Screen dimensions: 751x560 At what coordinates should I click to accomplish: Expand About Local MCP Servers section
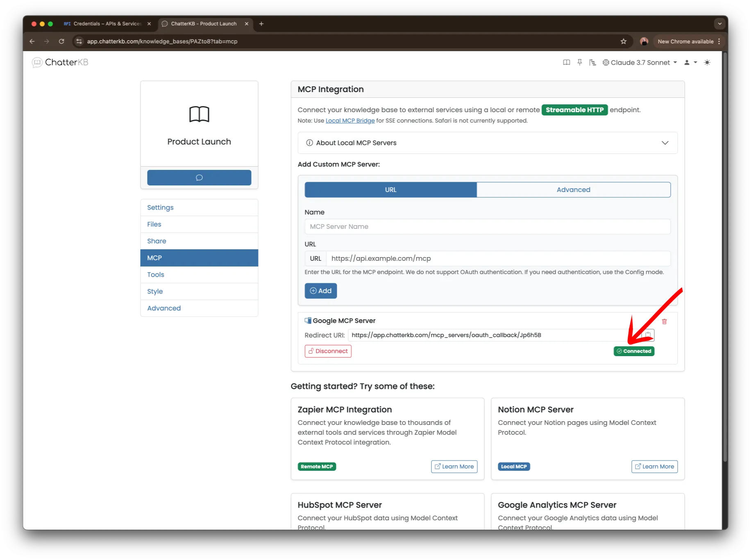pos(488,143)
